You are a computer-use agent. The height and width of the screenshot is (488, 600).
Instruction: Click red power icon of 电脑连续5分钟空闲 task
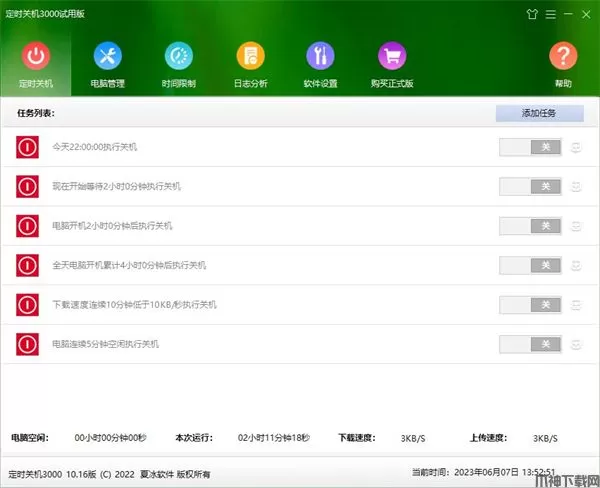[x=27, y=344]
